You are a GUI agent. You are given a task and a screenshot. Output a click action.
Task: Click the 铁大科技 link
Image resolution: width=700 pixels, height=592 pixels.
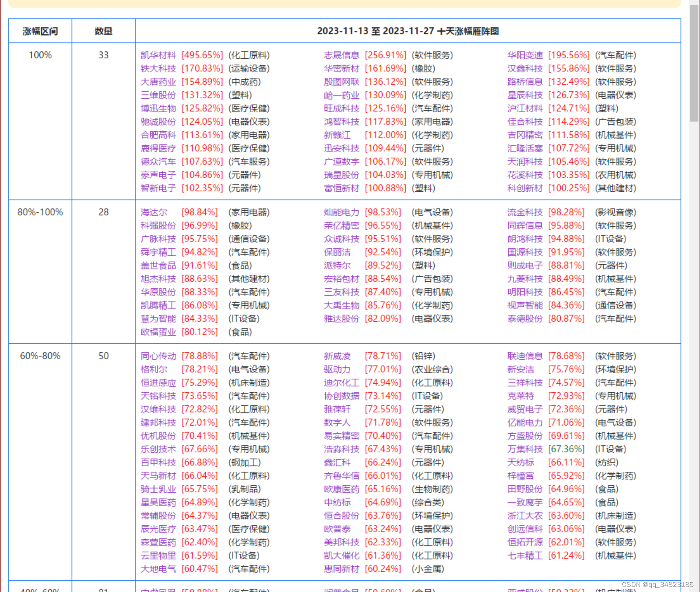[158, 68]
